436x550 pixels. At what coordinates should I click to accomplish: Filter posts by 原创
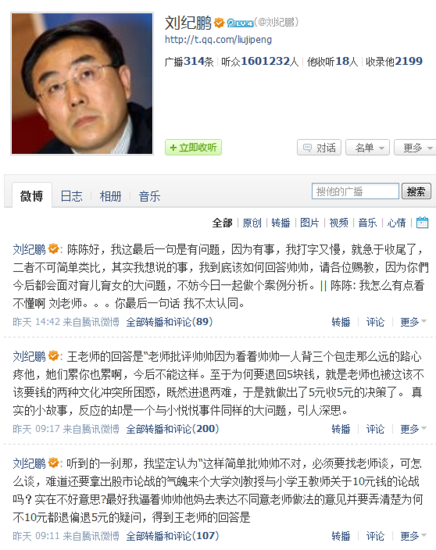(x=252, y=223)
